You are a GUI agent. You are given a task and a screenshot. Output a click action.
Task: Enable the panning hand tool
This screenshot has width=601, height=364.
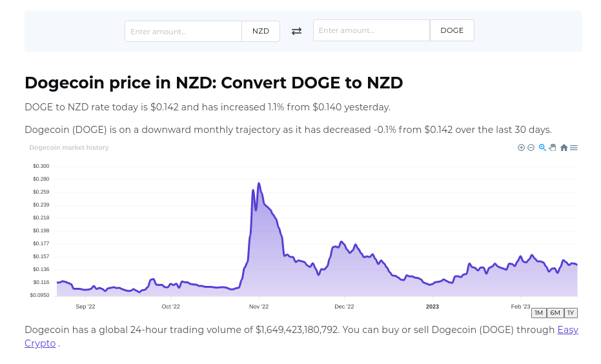tap(553, 148)
